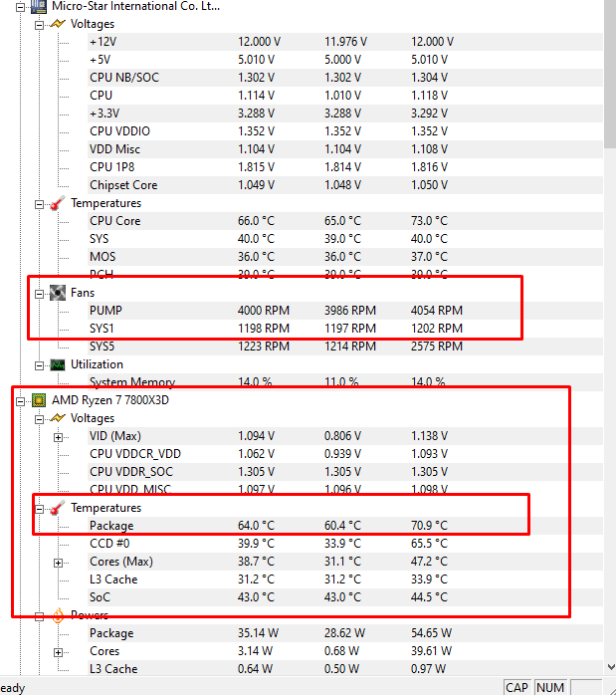Click the motherboard Voltages lightning icon
The image size is (616, 695).
(58, 24)
